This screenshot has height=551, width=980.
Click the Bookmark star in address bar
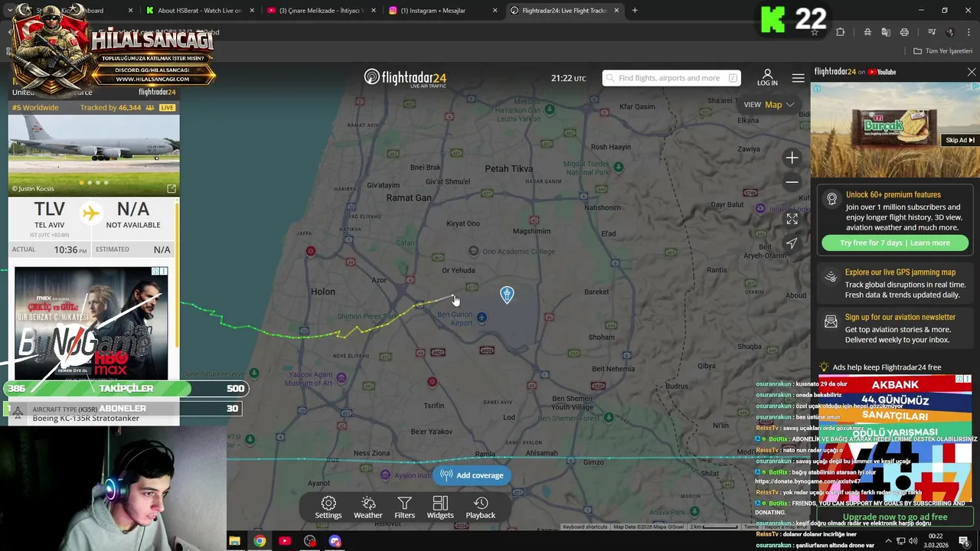tap(815, 32)
